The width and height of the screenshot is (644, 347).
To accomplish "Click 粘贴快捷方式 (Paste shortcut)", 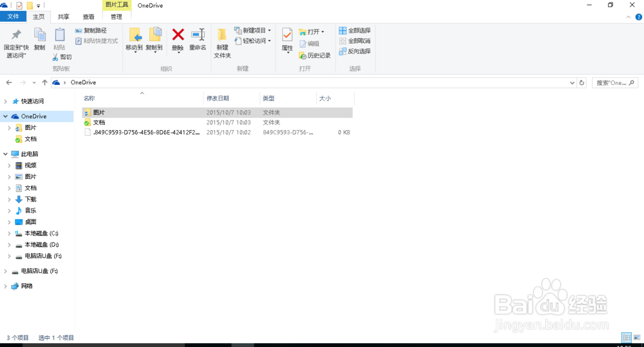I will point(97,41).
